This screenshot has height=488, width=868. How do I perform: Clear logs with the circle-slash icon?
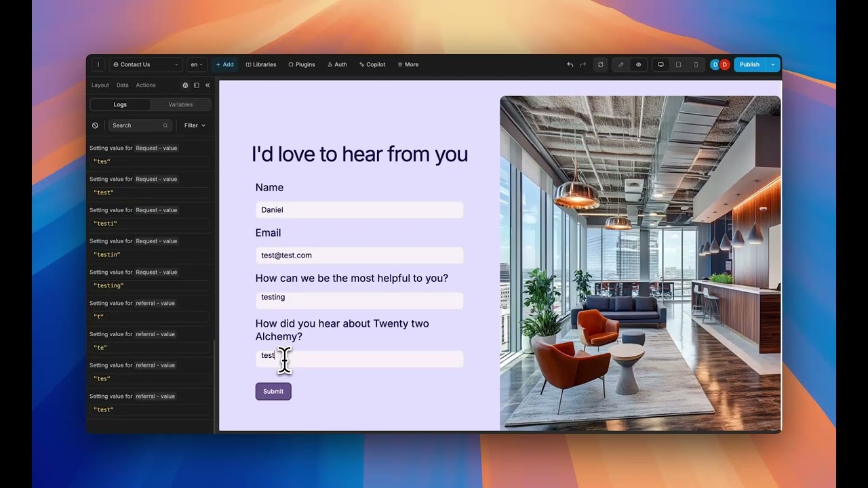coord(95,125)
